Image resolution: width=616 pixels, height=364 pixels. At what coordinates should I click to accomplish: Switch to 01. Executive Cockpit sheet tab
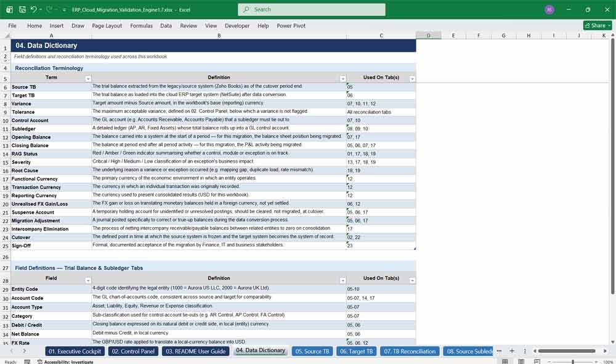click(75, 351)
